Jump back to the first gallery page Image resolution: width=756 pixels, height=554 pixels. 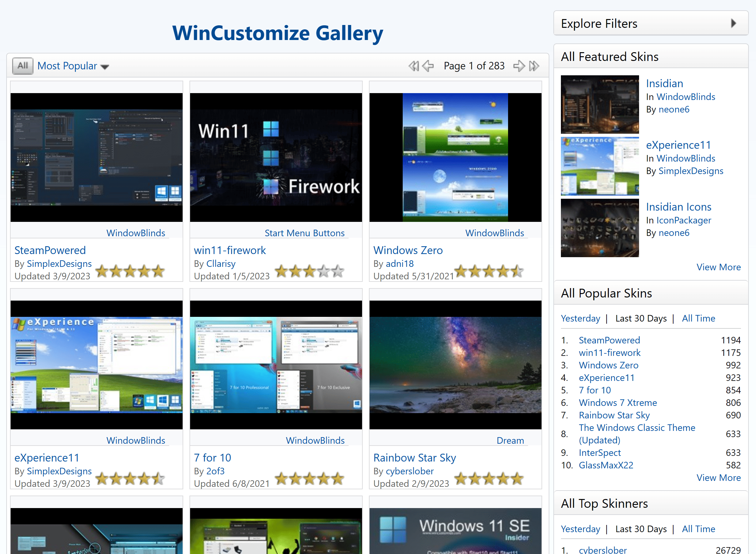coord(414,66)
